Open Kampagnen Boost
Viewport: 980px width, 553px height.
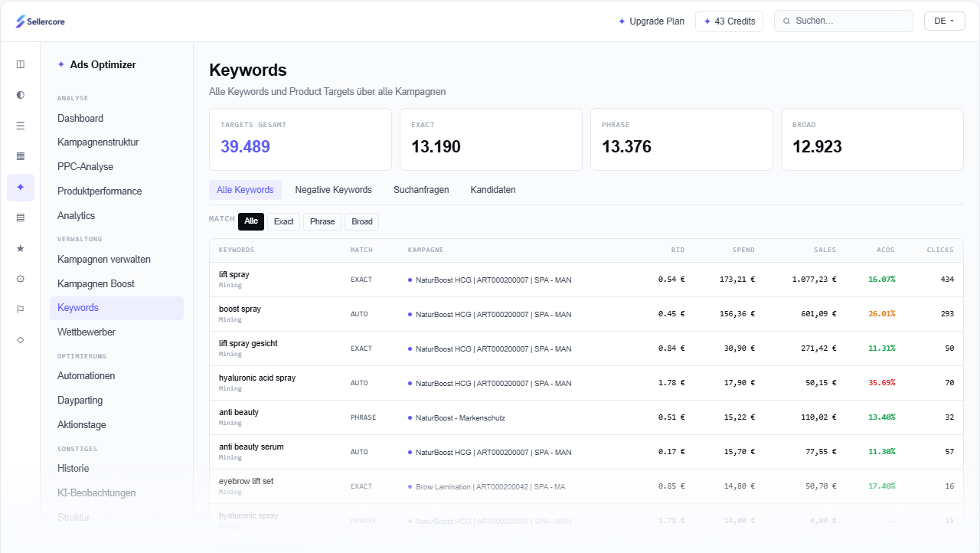pyautogui.click(x=116, y=284)
